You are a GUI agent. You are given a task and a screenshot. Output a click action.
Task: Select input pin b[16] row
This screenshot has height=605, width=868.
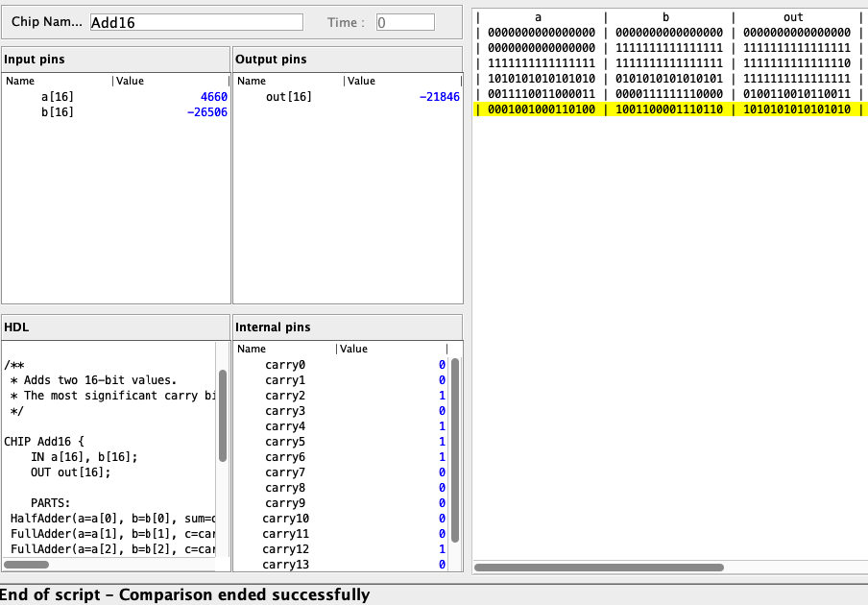point(115,112)
